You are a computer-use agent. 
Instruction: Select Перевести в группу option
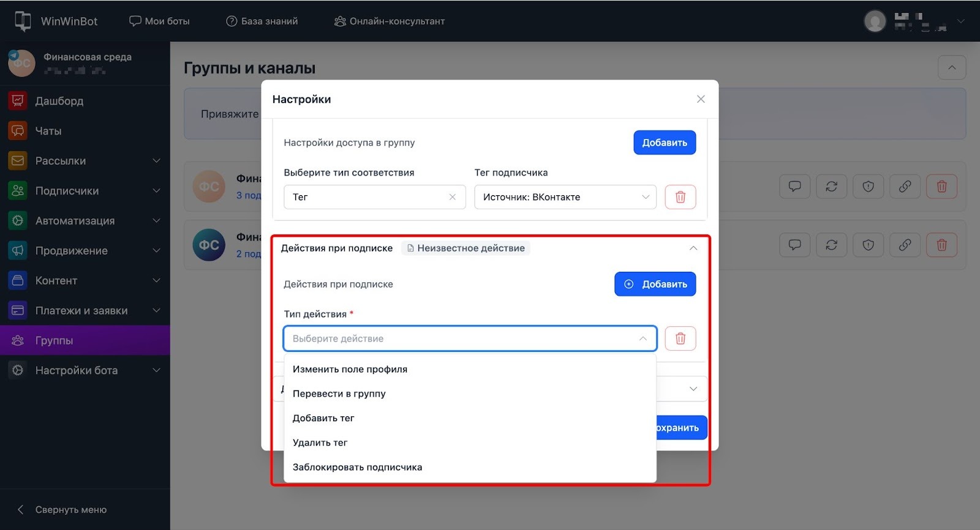[339, 394]
